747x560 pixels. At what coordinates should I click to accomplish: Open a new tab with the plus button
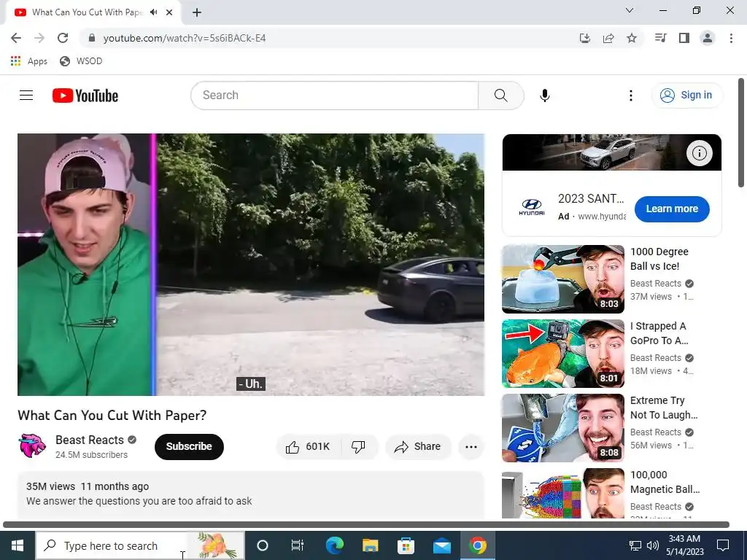pyautogui.click(x=197, y=12)
